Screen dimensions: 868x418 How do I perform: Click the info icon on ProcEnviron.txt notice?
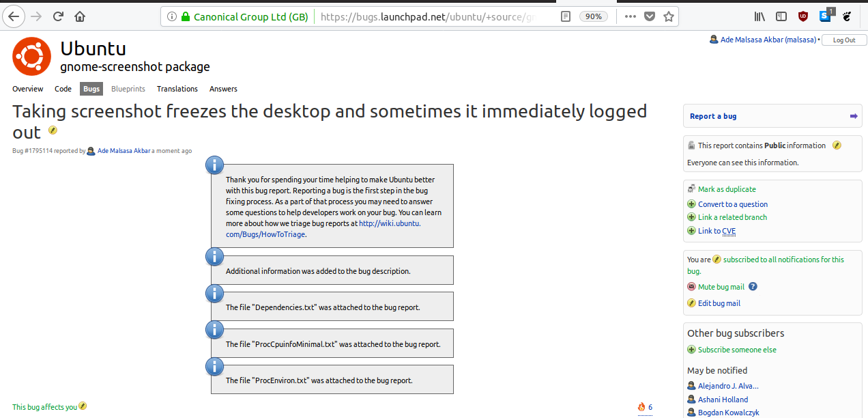215,367
